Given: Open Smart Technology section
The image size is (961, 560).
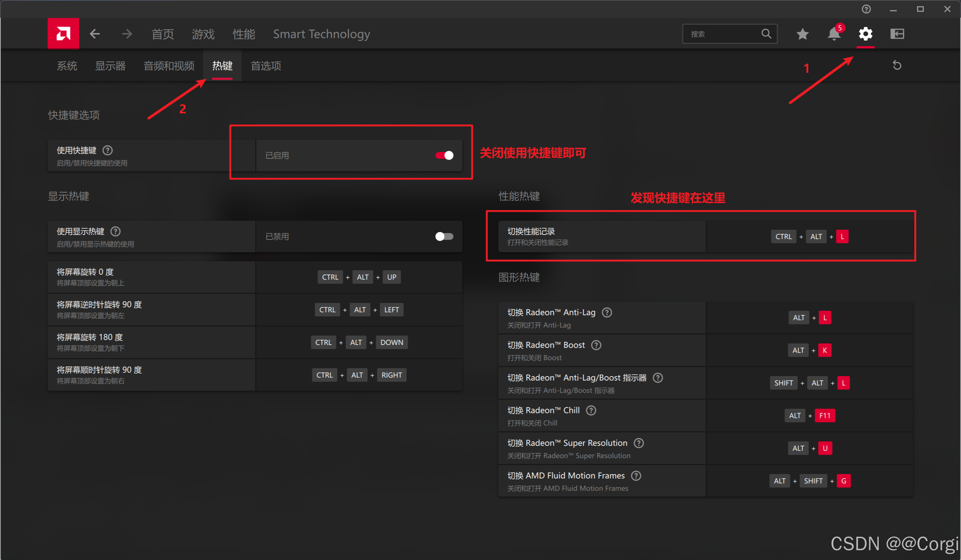Looking at the screenshot, I should [321, 34].
